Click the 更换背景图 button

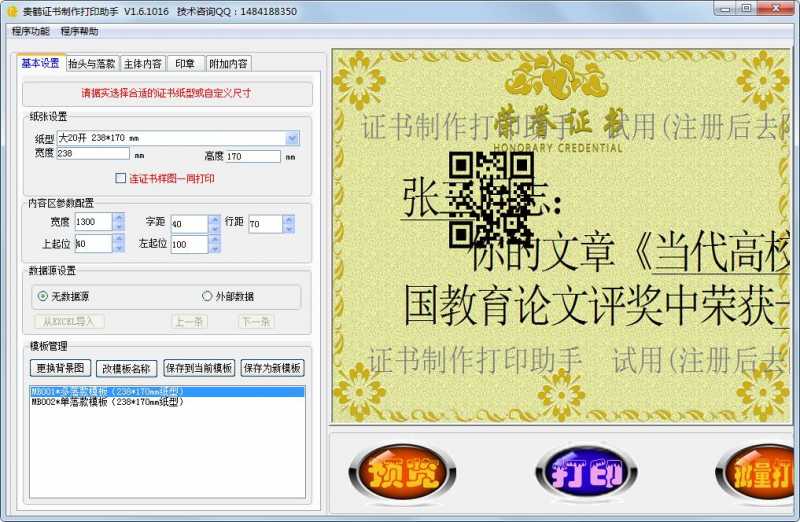60,368
